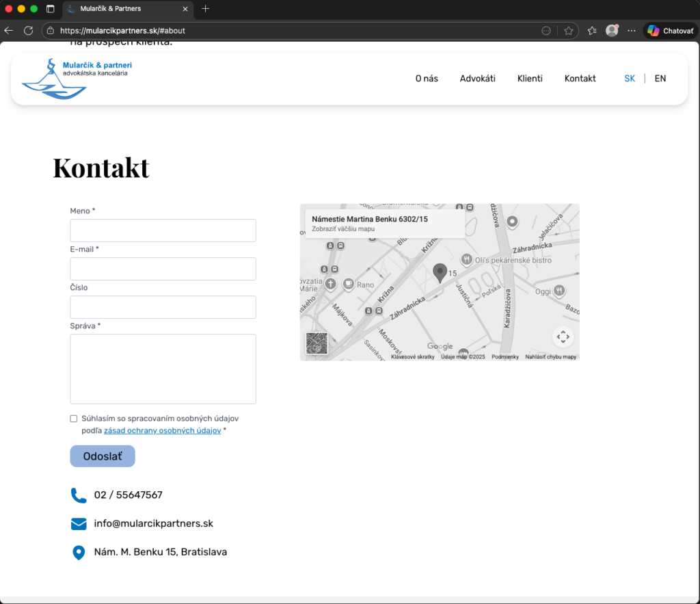Focus the E-mail input field
700x604 pixels.
pyautogui.click(x=163, y=269)
